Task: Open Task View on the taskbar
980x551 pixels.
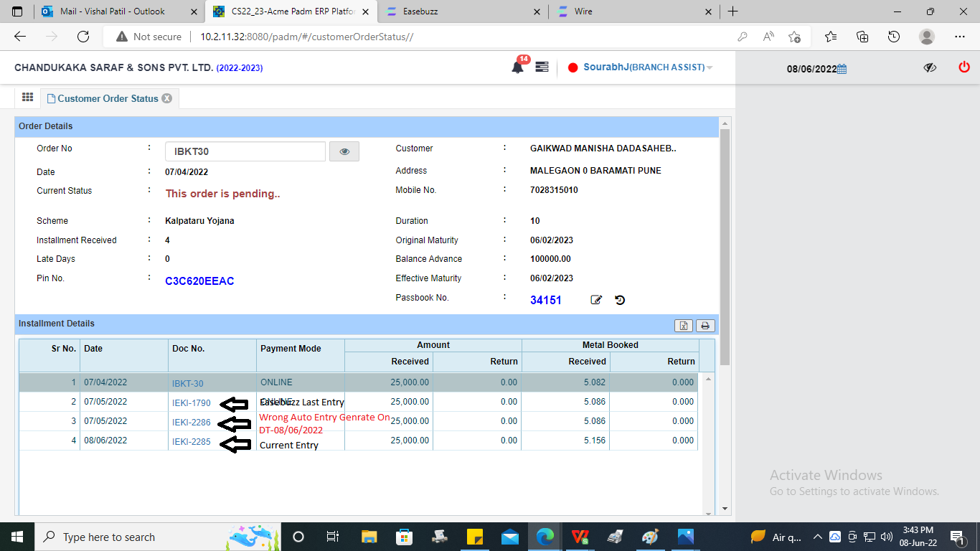Action: 333,537
